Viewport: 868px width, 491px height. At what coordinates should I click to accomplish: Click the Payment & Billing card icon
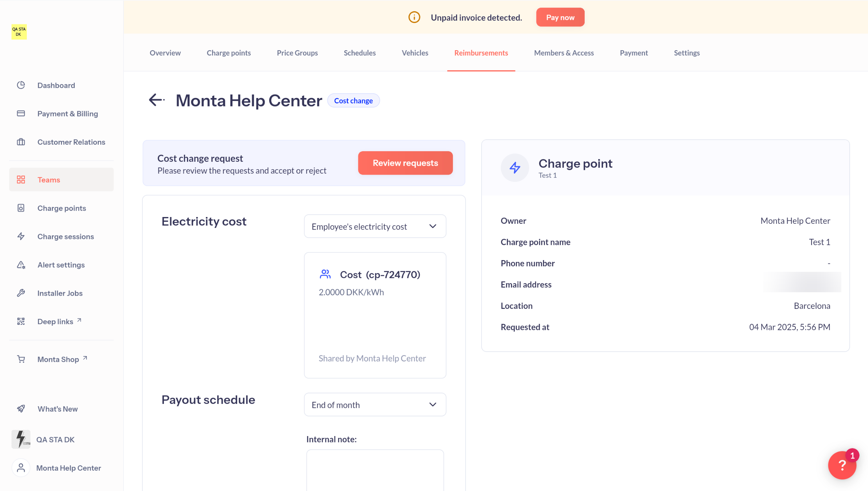[21, 114]
